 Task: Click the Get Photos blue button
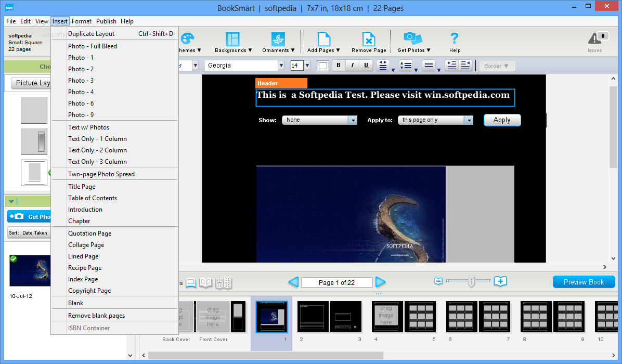[x=29, y=216]
